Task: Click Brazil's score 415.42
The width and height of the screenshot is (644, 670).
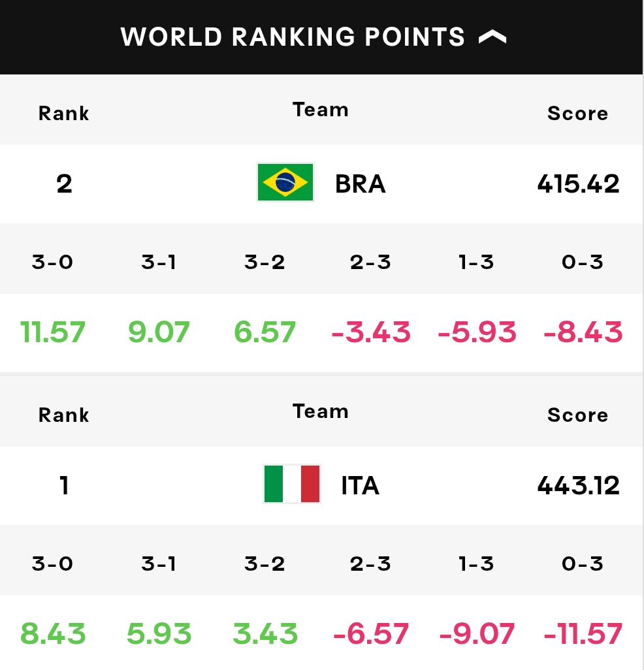Action: [x=578, y=183]
